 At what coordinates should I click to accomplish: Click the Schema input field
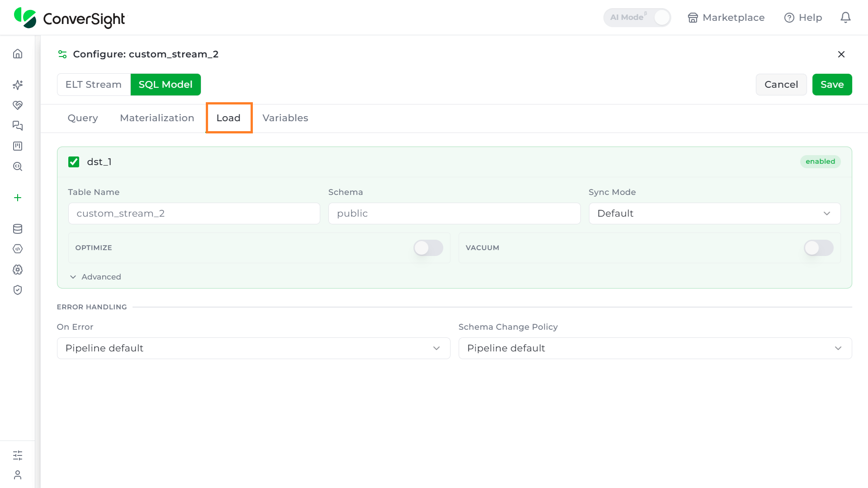[455, 213]
